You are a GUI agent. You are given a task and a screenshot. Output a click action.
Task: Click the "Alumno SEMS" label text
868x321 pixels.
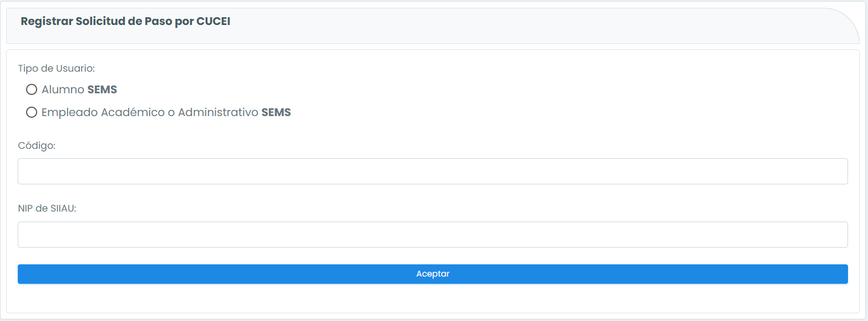[x=79, y=89]
